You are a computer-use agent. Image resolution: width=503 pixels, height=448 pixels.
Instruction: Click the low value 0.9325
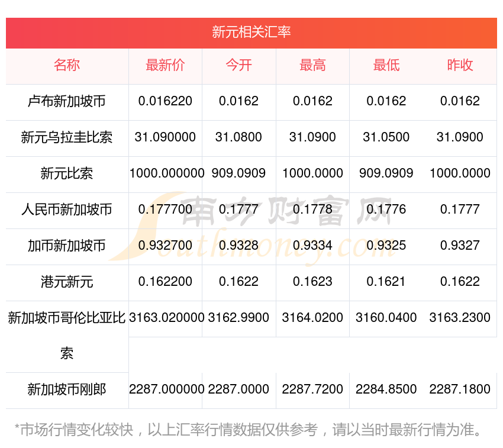pyautogui.click(x=386, y=246)
